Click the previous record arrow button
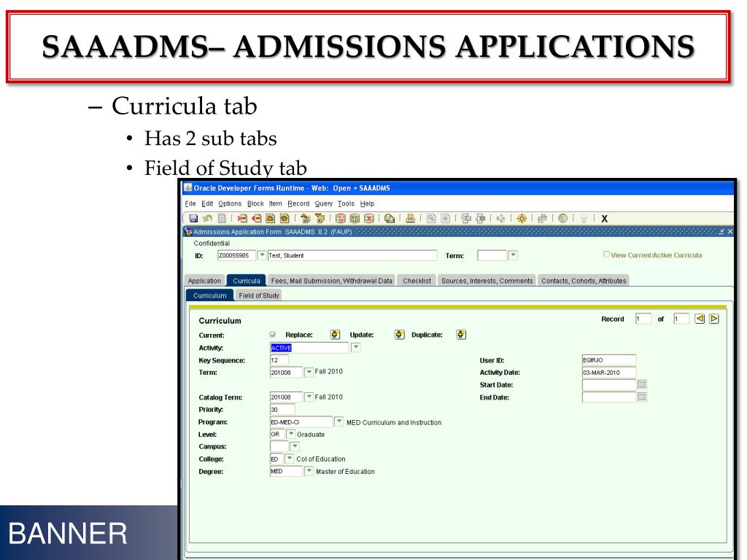 point(700,319)
